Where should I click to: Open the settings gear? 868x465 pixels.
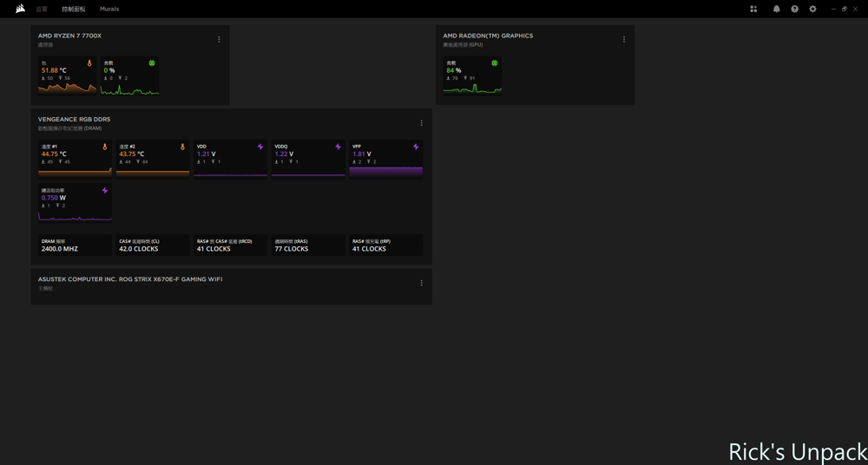tap(812, 9)
